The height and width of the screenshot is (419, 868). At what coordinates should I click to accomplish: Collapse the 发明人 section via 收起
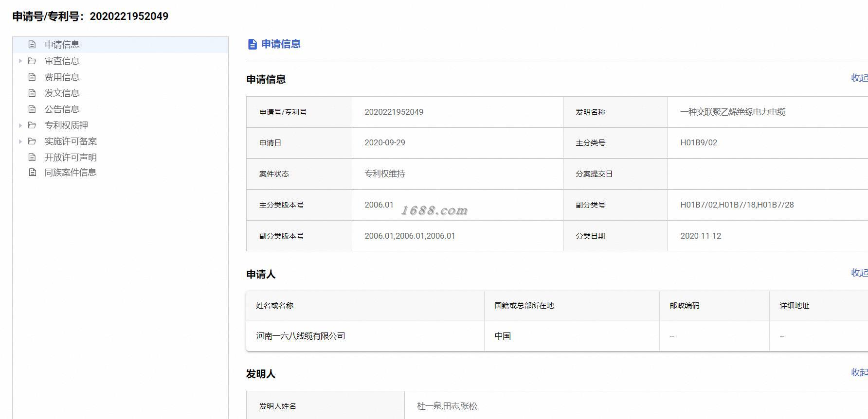click(859, 372)
